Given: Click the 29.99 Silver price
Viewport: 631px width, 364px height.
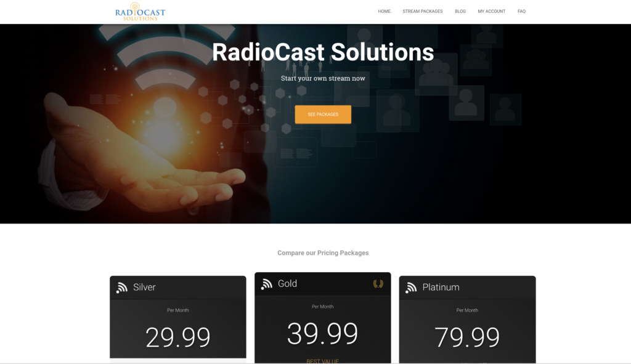Looking at the screenshot, I should click(x=178, y=337).
